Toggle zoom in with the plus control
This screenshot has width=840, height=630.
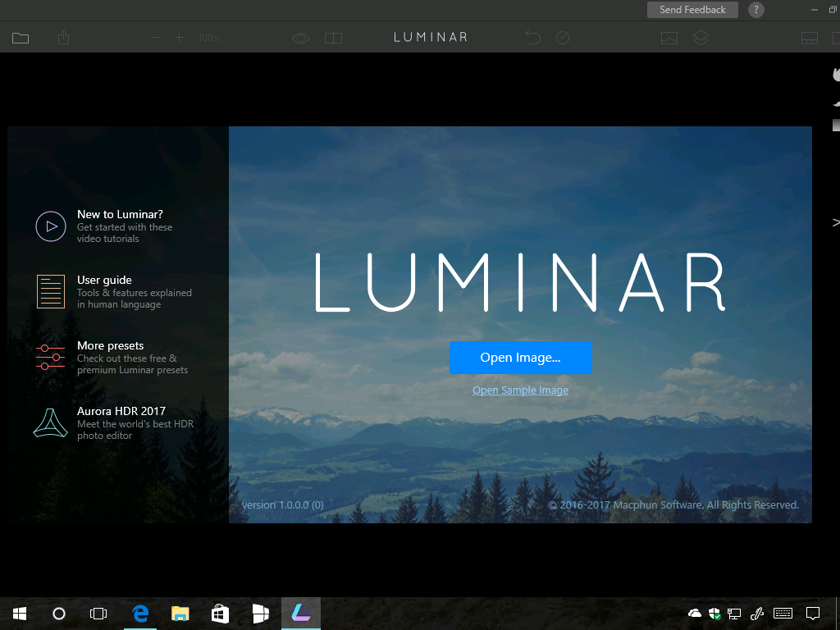[179, 38]
